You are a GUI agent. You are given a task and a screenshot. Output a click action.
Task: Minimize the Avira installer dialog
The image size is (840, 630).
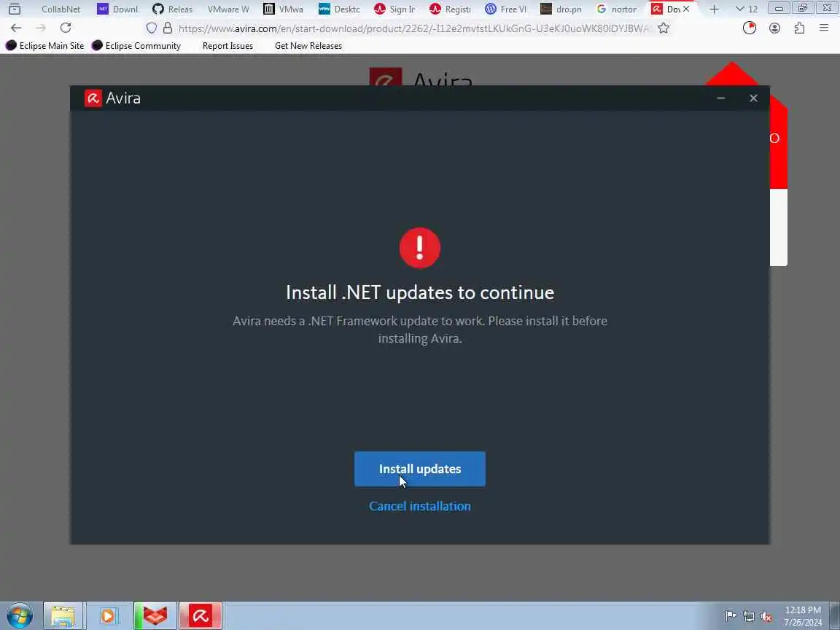[x=721, y=98]
